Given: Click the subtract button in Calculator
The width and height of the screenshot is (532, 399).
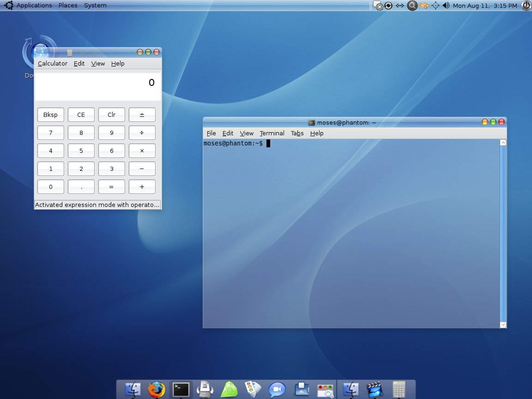Looking at the screenshot, I should point(142,169).
